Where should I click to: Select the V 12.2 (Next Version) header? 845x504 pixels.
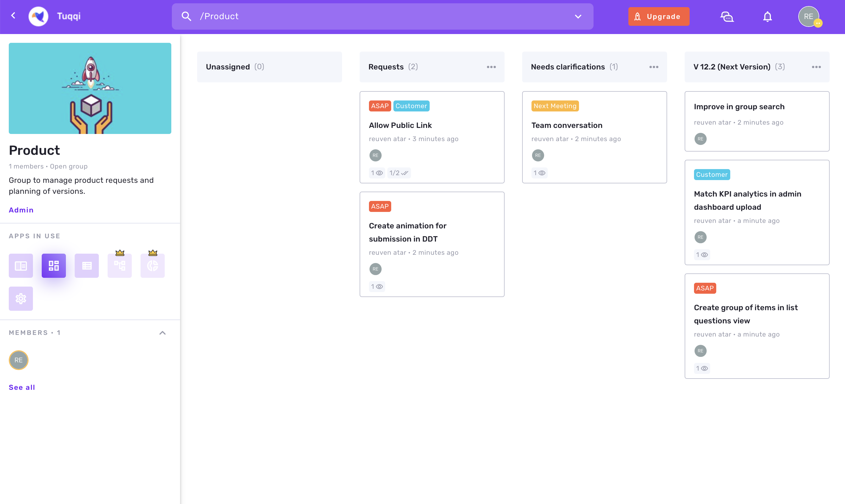(x=757, y=67)
